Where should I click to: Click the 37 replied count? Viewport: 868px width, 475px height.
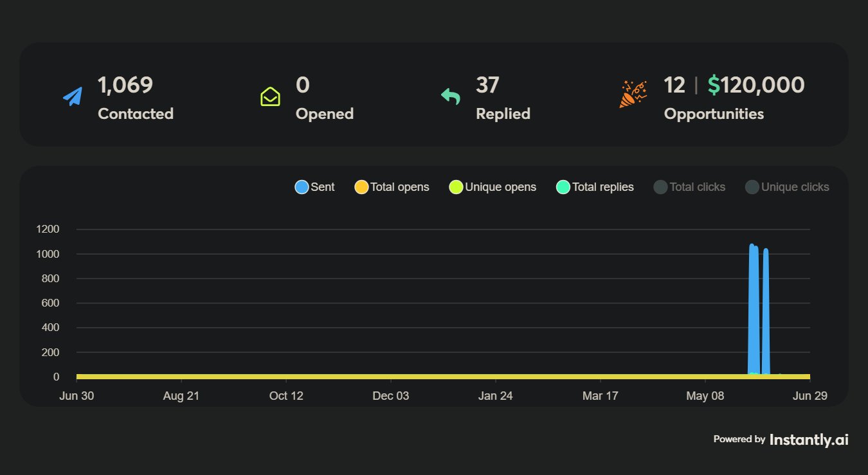tap(488, 85)
